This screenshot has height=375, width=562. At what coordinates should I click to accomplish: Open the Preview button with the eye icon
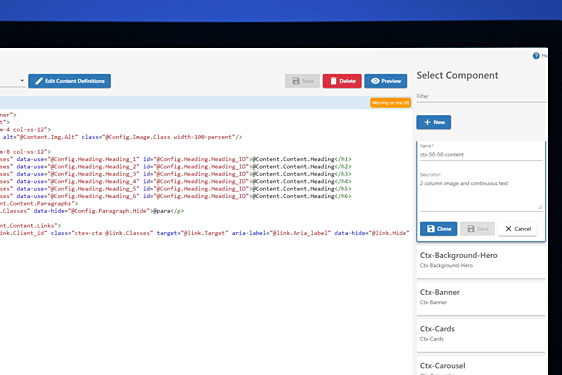pyautogui.click(x=386, y=81)
